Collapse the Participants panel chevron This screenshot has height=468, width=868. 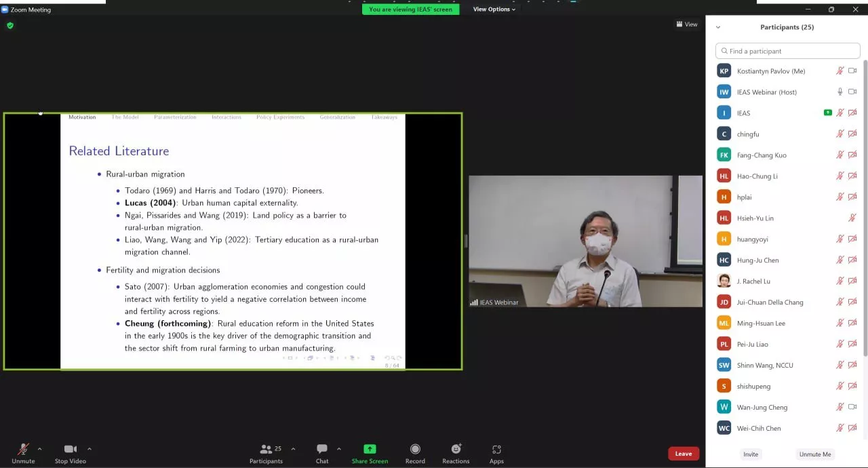[718, 27]
